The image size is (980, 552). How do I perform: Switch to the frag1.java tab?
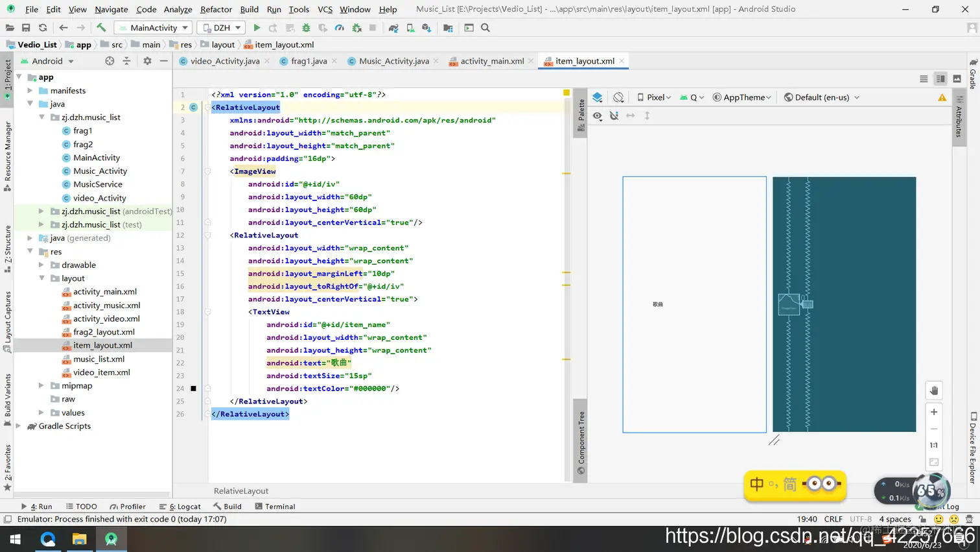[x=309, y=61]
